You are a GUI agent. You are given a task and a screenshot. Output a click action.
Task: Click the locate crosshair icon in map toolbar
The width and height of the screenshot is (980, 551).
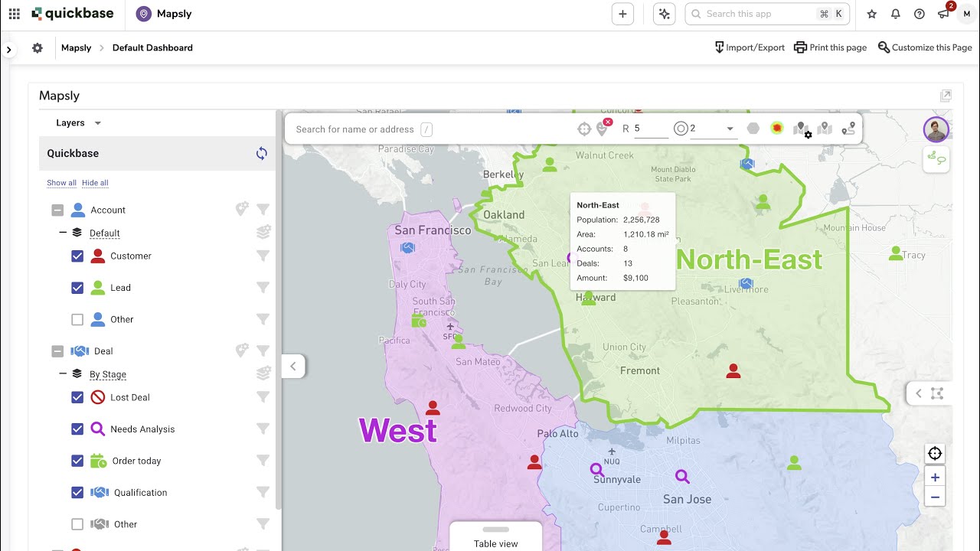584,129
